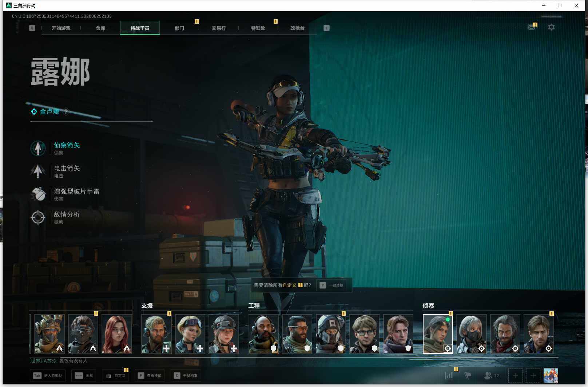Click the 电击箭矢 skill name
588x387 pixels.
67,168
